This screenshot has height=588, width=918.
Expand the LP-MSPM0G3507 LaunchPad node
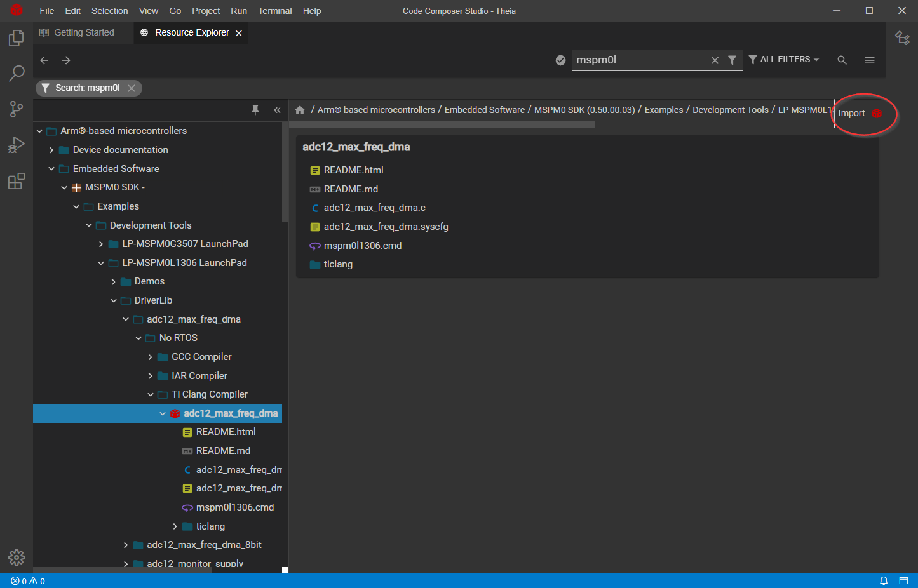tap(101, 244)
